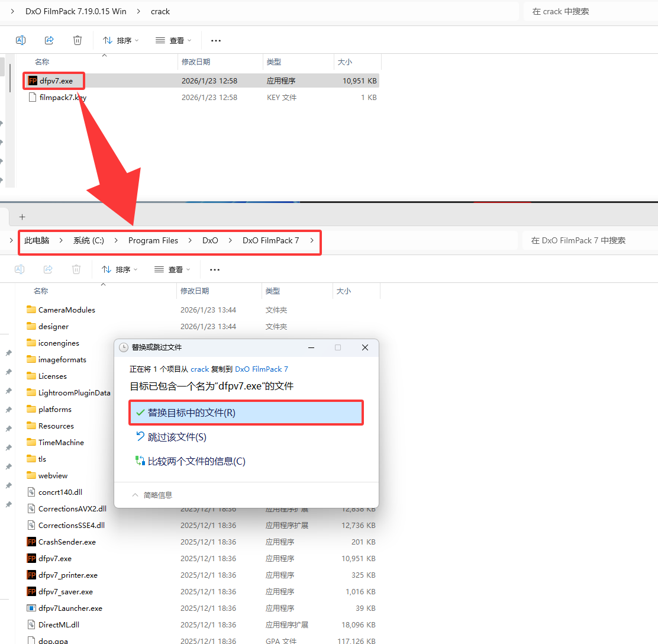Viewport: 658px width, 644px height.
Task: Minimize the replace or skip files dialog
Action: tap(311, 347)
